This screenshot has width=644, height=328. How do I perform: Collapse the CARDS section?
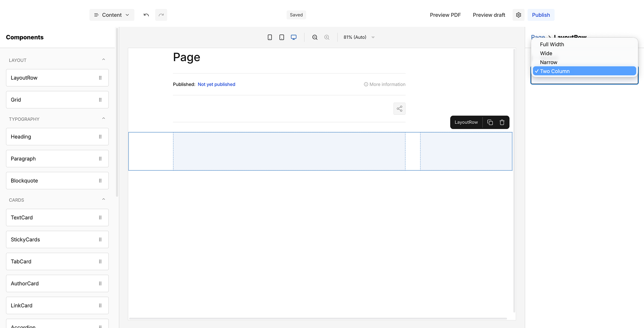click(104, 199)
